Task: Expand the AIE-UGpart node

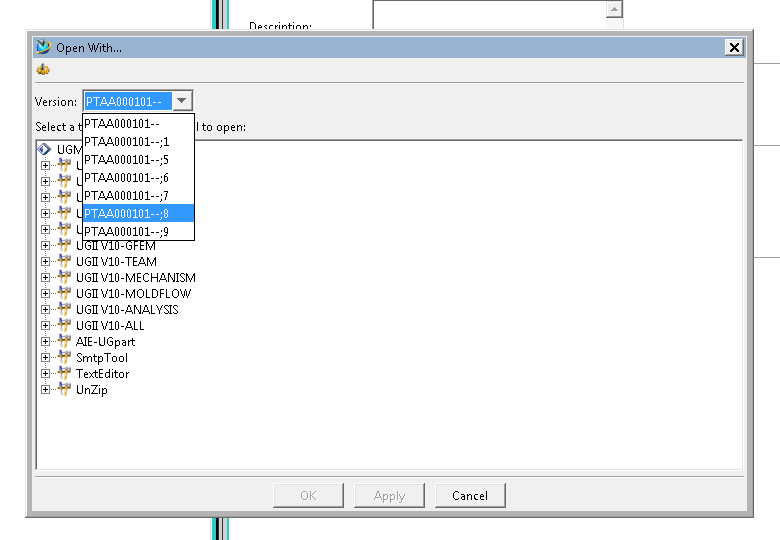Action: pos(45,342)
